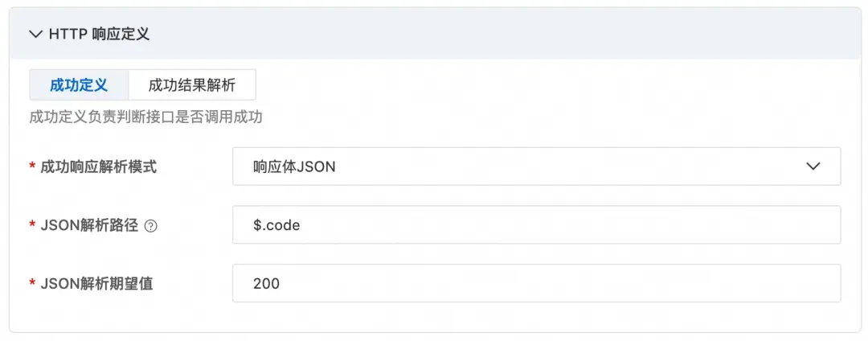Screen dimensions: 868x341
Task: Focus the JSON解析路径 input field
Action: point(536,225)
